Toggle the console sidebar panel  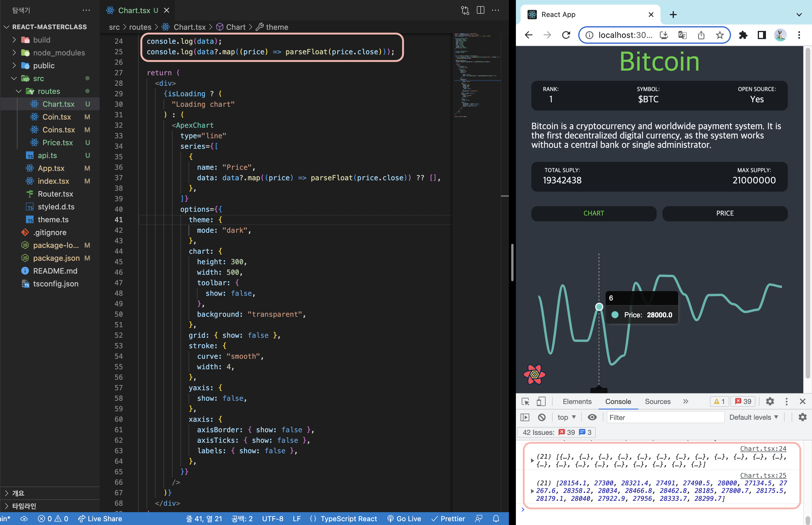coord(525,417)
